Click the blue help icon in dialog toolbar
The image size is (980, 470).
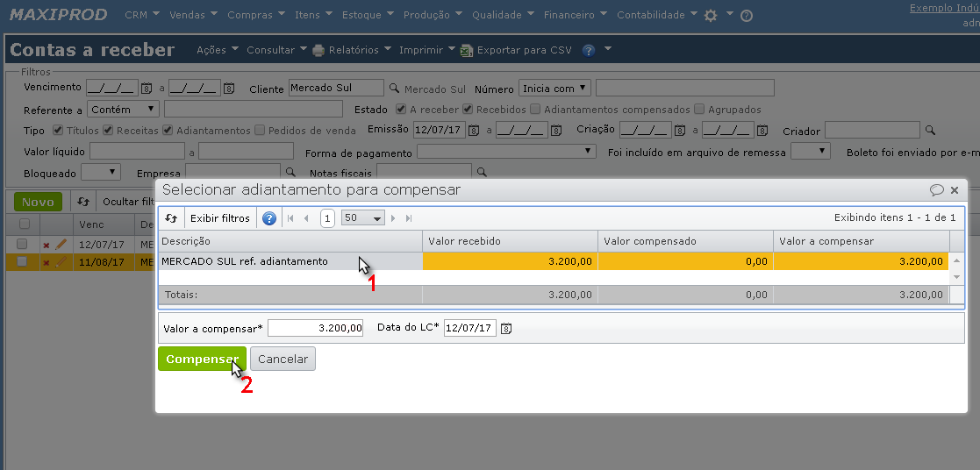click(269, 218)
